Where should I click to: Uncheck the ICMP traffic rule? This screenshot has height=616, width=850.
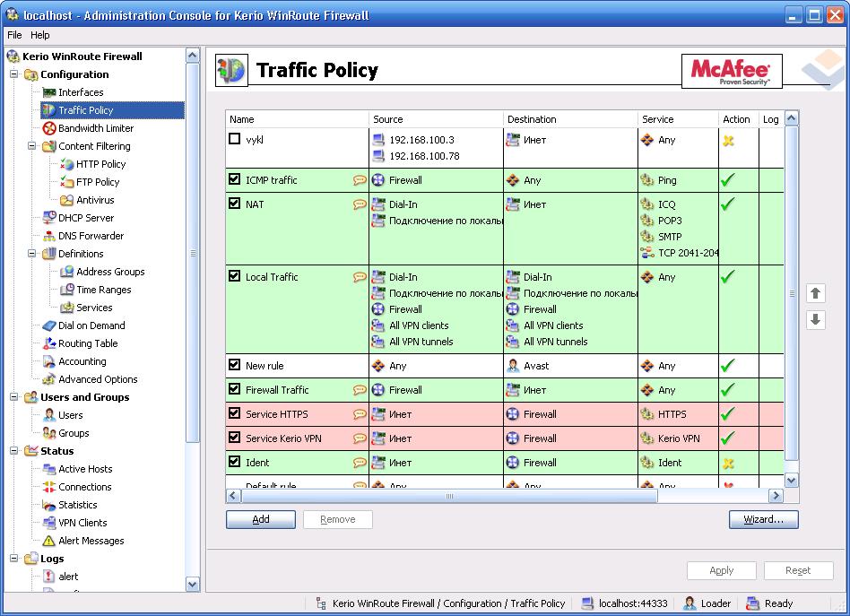[x=234, y=179]
